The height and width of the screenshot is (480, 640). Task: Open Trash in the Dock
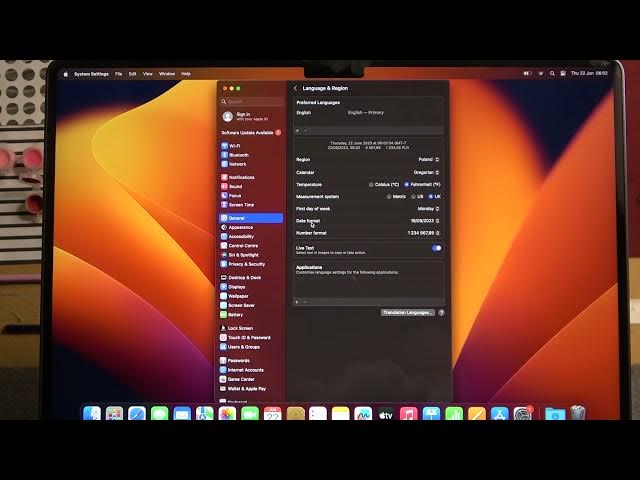click(x=578, y=413)
